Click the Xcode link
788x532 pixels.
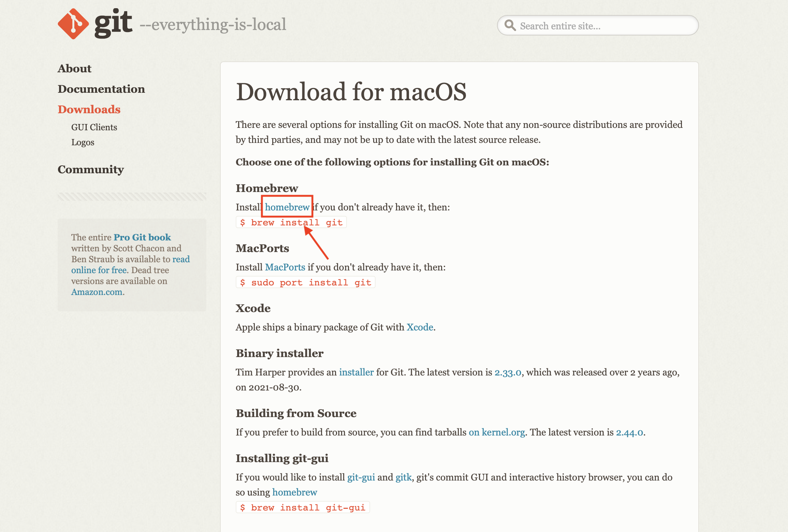tap(420, 327)
